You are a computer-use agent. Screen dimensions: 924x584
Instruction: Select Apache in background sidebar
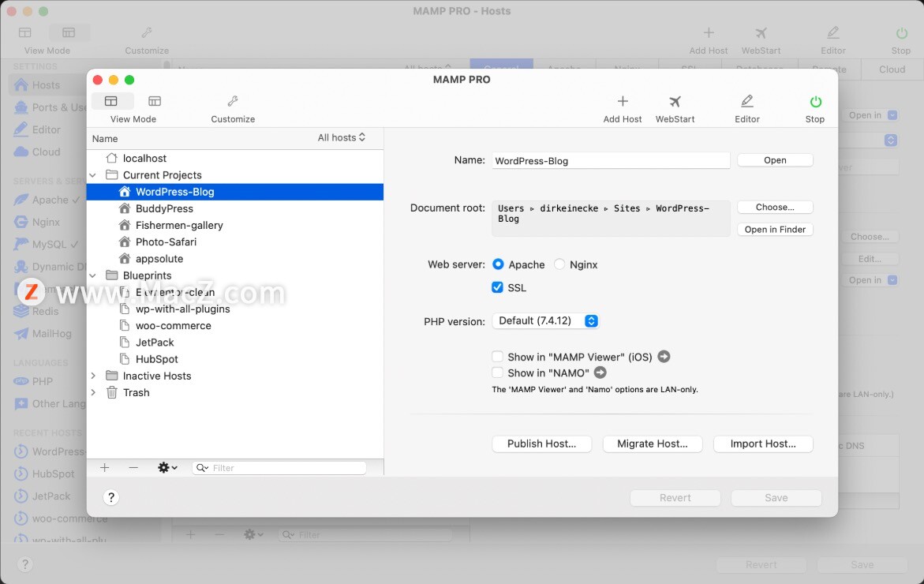(x=50, y=200)
